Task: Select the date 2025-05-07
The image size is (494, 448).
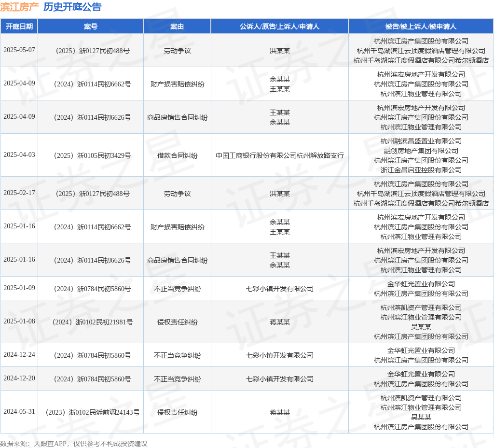Action: click(19, 50)
